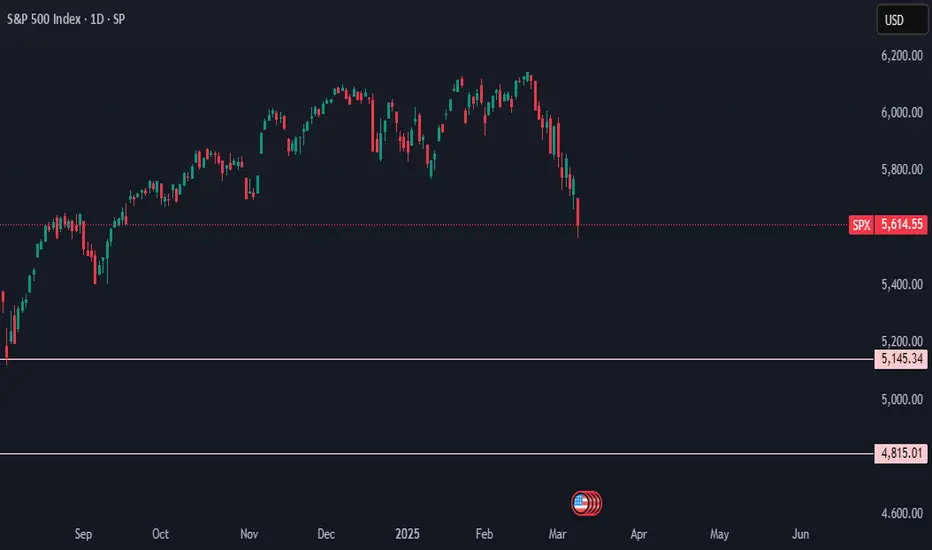Click the Feb label on time axis
Image resolution: width=932 pixels, height=550 pixels.
tap(484, 534)
